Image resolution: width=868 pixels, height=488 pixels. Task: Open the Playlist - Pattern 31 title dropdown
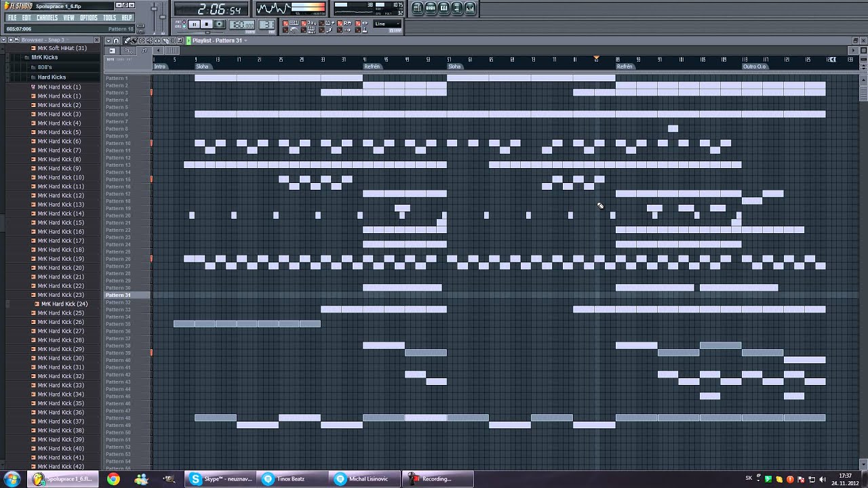(x=220, y=40)
